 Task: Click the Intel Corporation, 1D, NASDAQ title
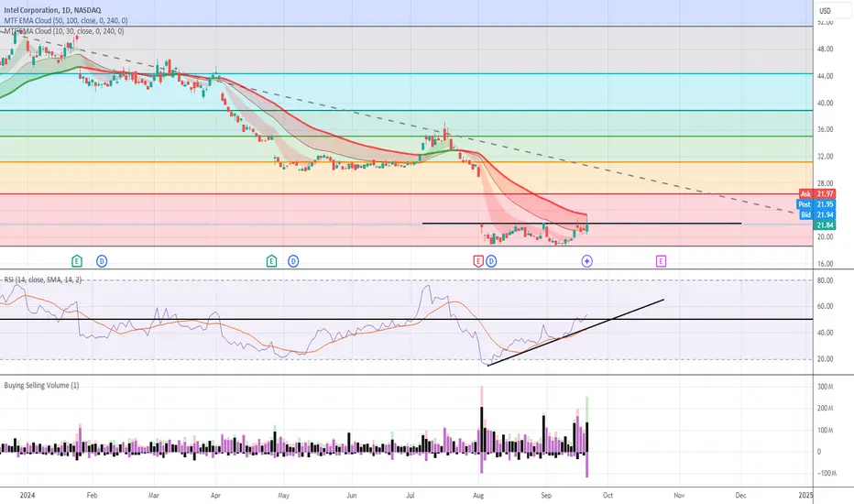(52, 10)
